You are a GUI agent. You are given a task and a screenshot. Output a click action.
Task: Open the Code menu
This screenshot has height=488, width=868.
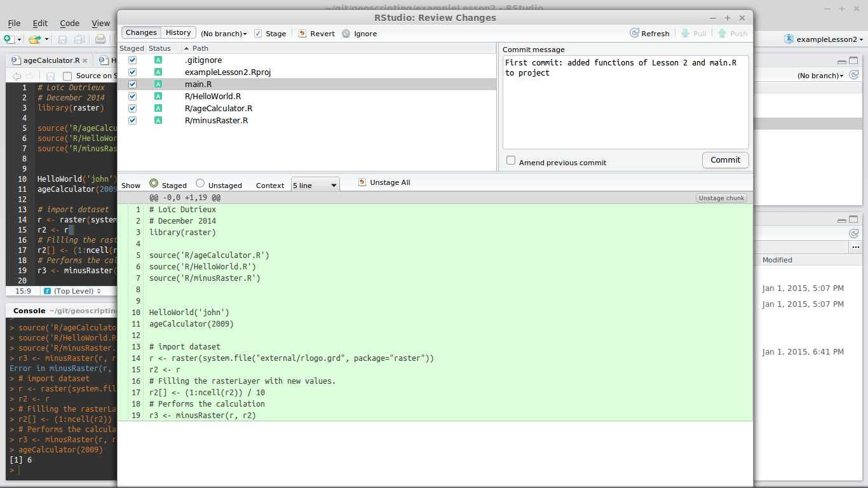(x=69, y=23)
